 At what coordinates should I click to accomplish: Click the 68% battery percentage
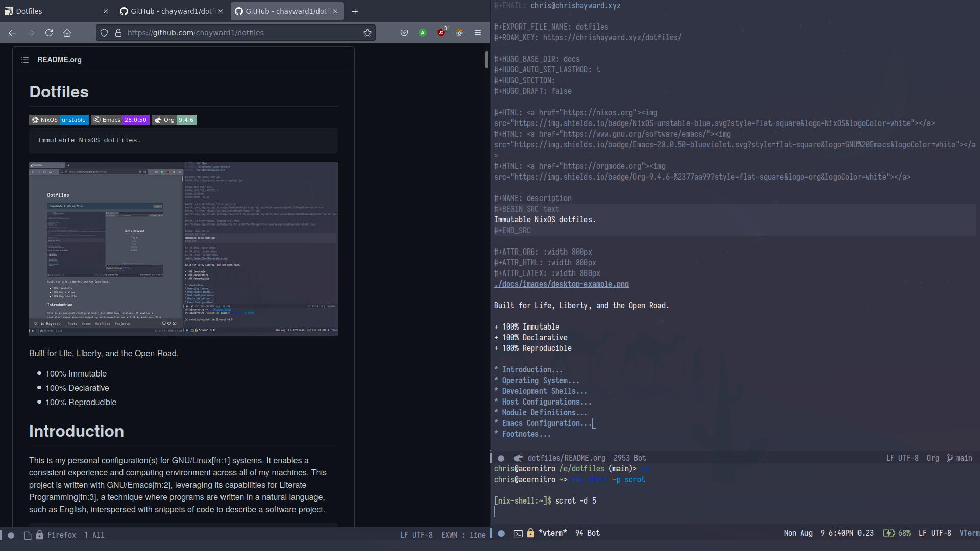[904, 533]
